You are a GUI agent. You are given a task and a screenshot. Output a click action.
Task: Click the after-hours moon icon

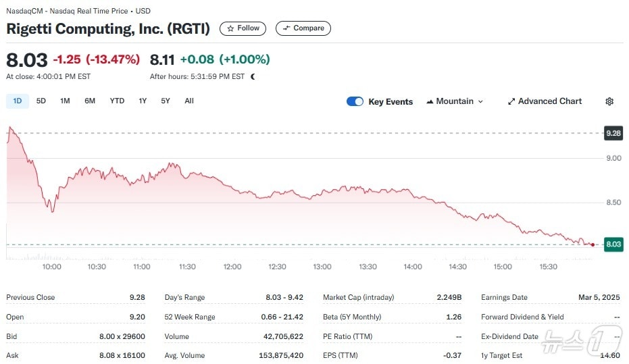point(253,76)
